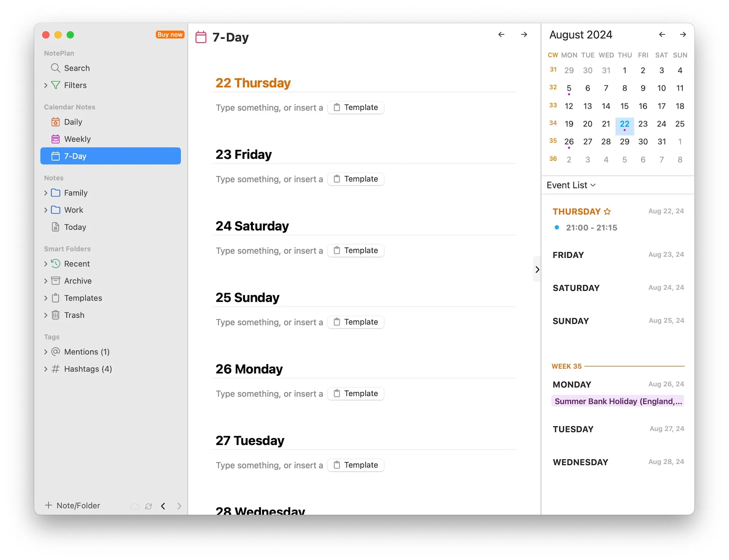The image size is (729, 560).
Task: Click the Recent smart folder clock icon
Action: point(55,263)
